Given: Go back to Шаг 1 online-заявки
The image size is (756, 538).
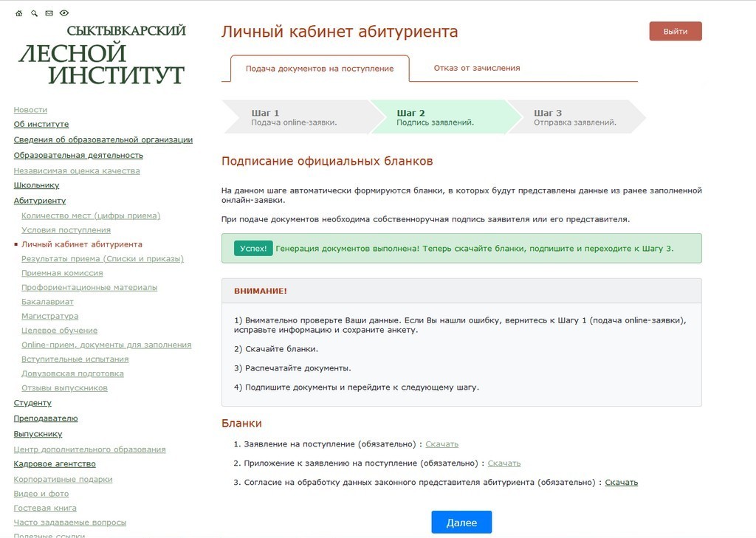Looking at the screenshot, I should click(294, 117).
